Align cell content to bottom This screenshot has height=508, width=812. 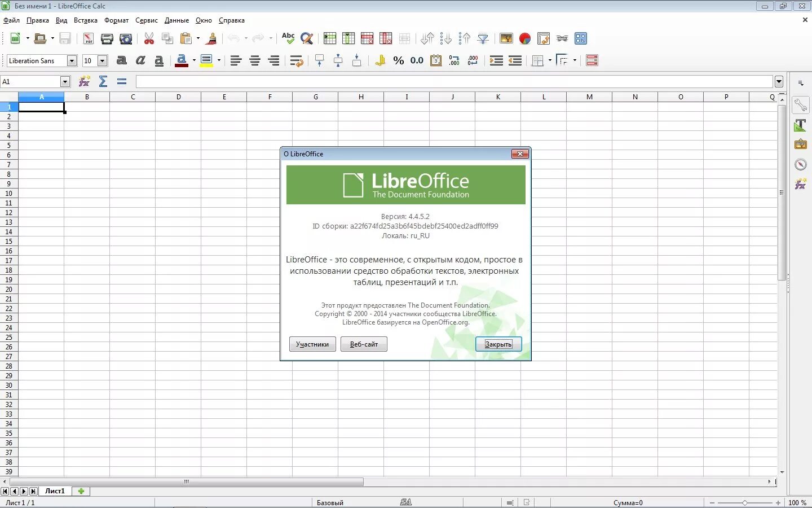tap(357, 60)
